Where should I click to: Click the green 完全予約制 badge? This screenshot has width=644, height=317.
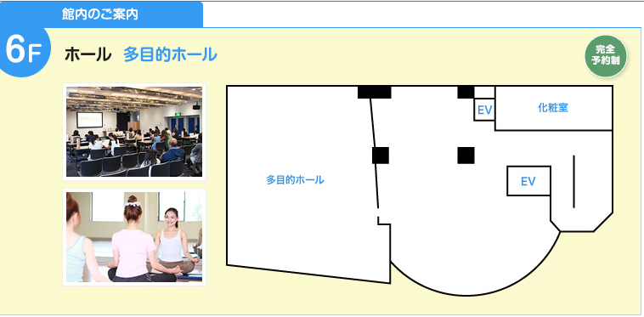[606, 56]
